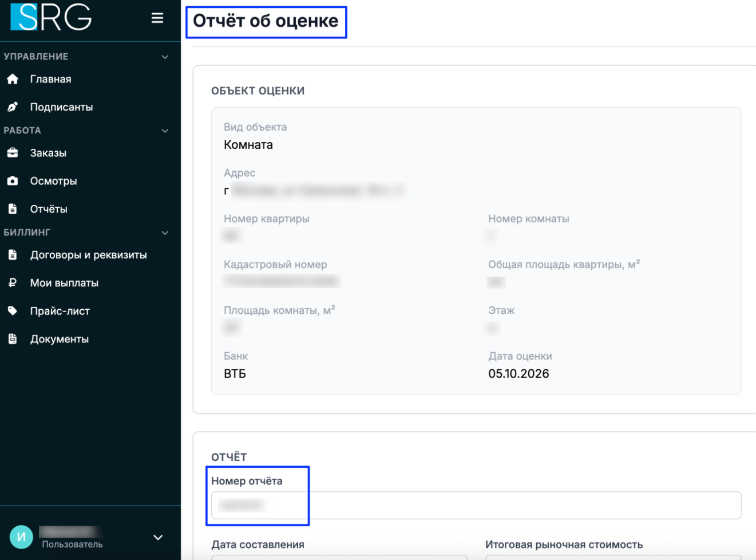Toggle the hamburger sidebar menu
This screenshot has width=756, height=560.
pyautogui.click(x=157, y=18)
